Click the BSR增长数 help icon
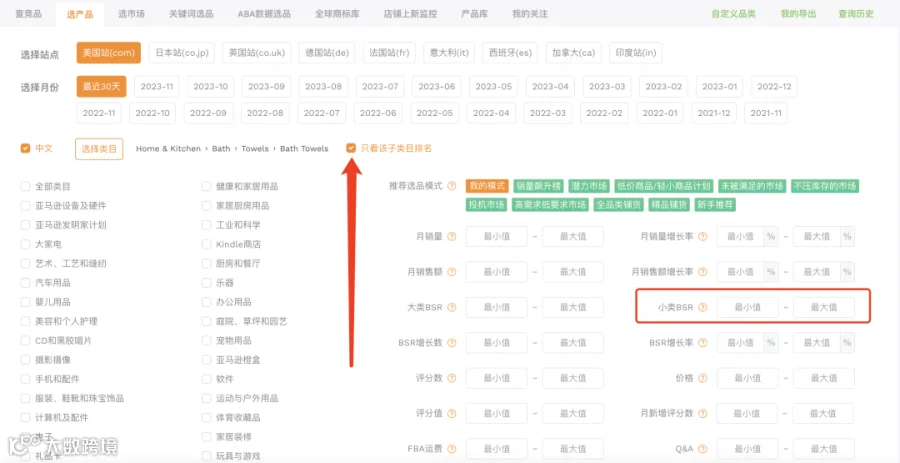The height and width of the screenshot is (463, 900). [x=452, y=343]
